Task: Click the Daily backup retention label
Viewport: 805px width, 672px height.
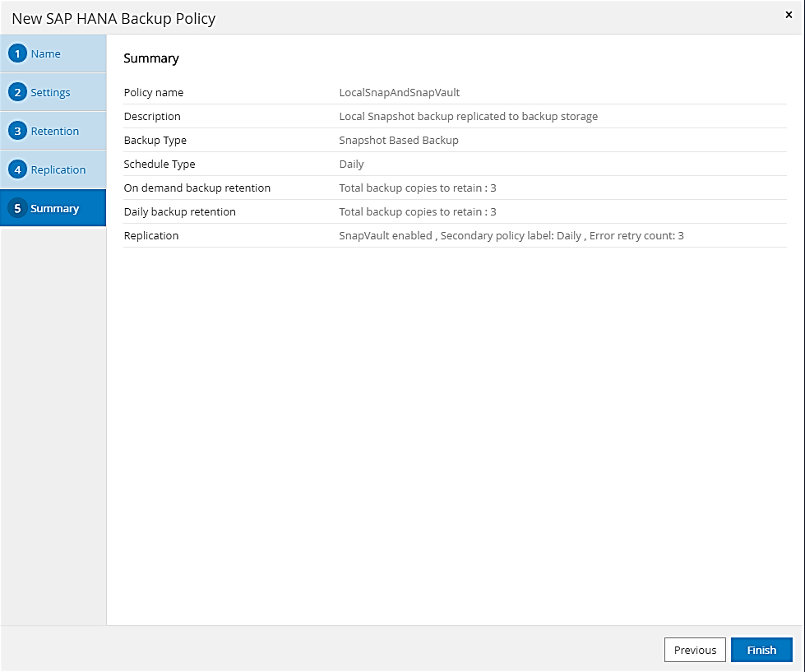Action: click(x=180, y=212)
